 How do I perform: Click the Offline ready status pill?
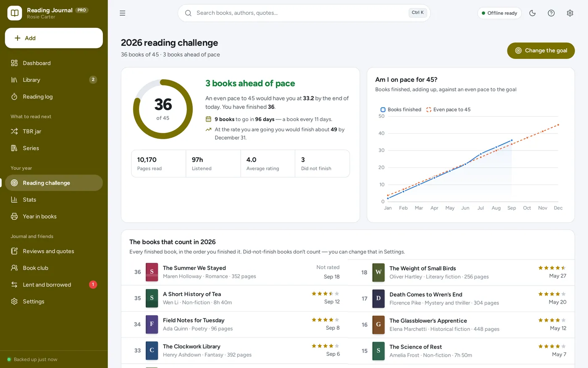pos(499,13)
